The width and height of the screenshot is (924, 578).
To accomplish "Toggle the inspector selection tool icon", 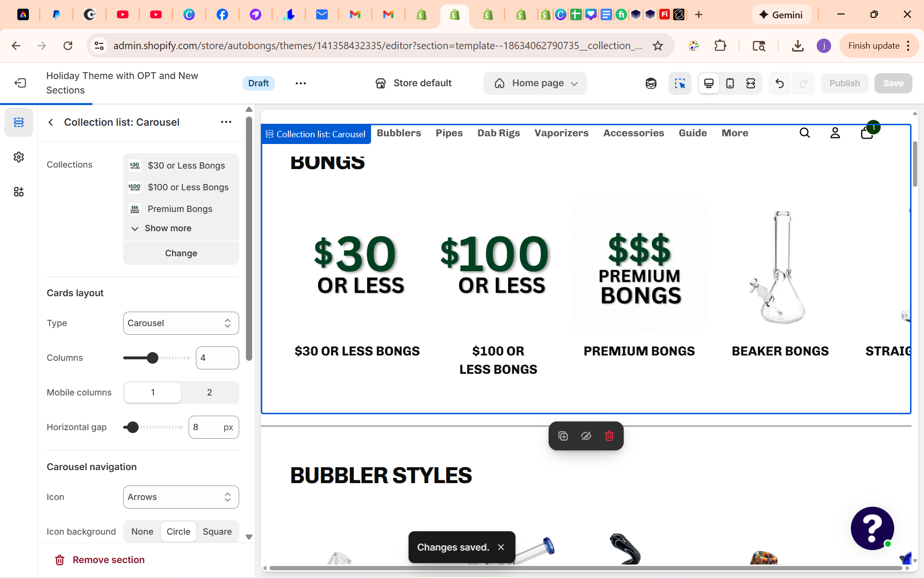I will point(680,83).
